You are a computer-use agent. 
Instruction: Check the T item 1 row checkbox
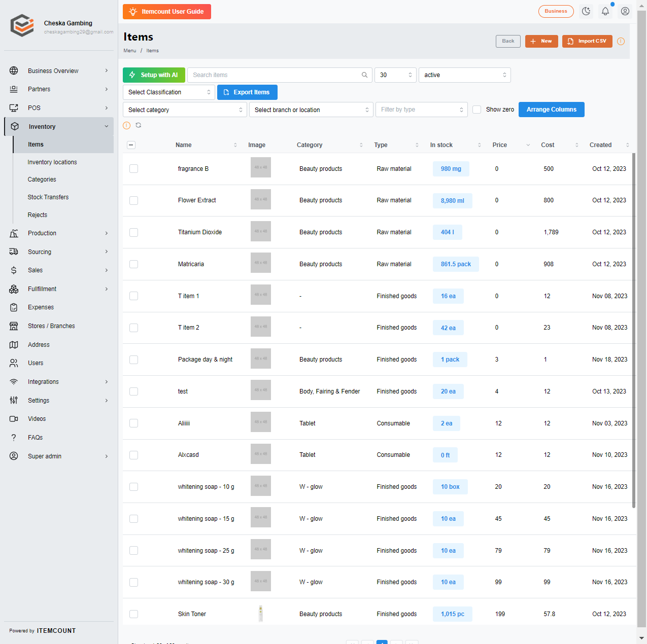133,296
